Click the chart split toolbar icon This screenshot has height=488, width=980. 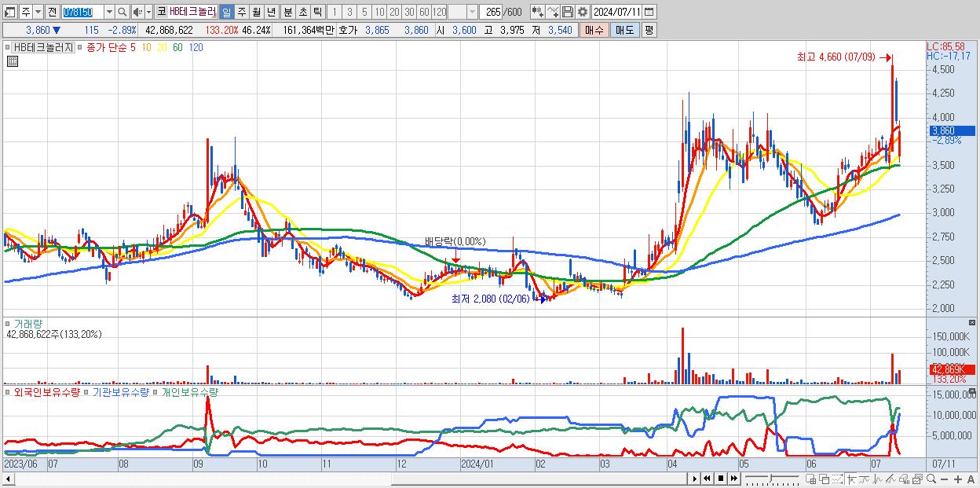[538, 12]
